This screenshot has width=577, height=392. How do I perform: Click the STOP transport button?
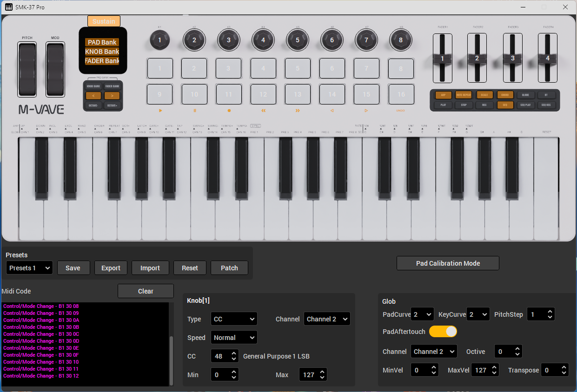(464, 105)
